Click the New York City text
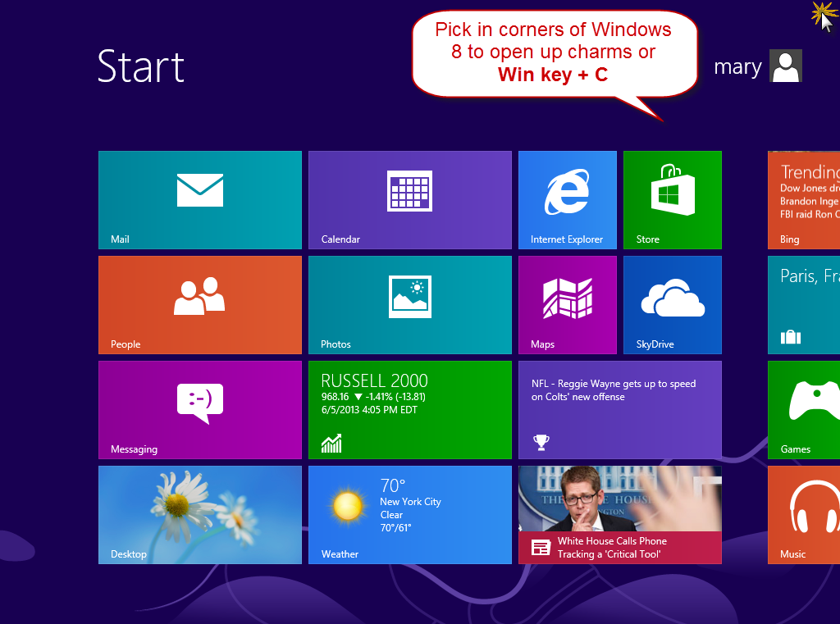Screen dimensions: 840x624 pos(410,502)
